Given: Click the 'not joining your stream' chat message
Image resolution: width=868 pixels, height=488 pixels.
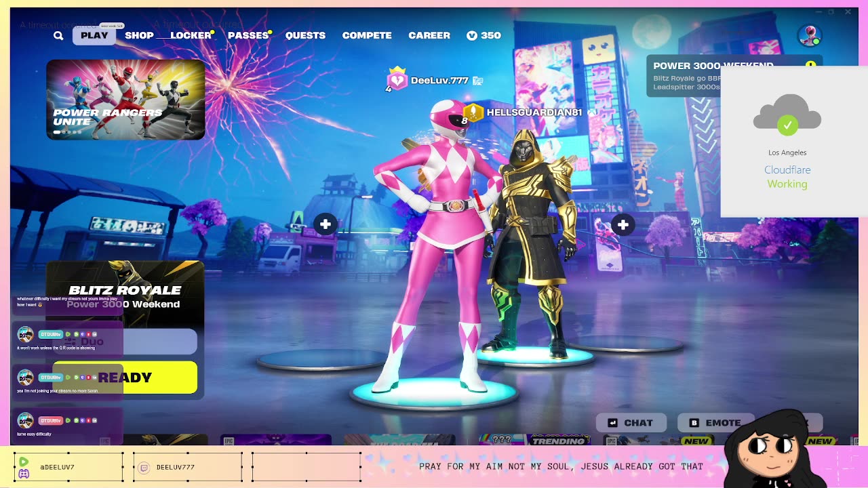Looking at the screenshot, I should click(58, 391).
